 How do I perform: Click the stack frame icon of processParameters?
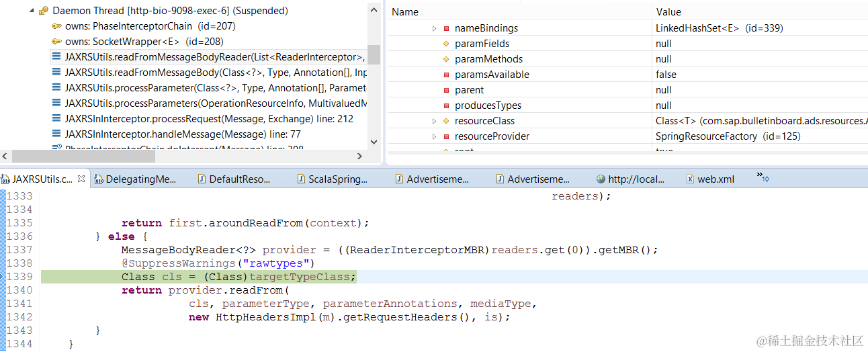57,103
